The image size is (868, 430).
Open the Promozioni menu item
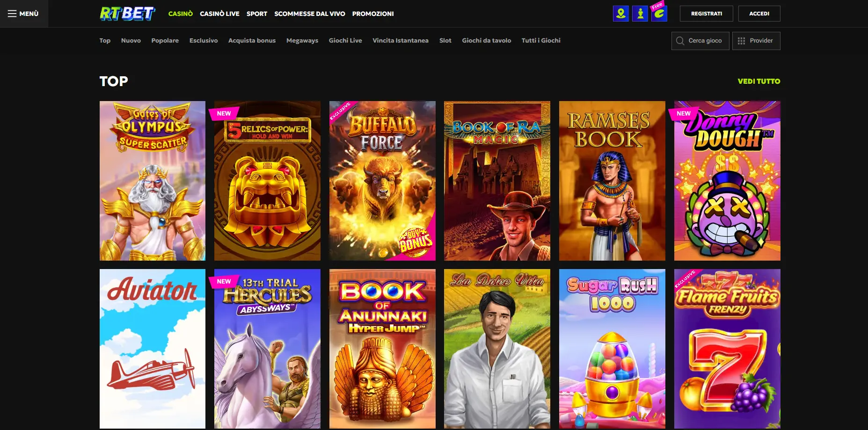click(372, 14)
